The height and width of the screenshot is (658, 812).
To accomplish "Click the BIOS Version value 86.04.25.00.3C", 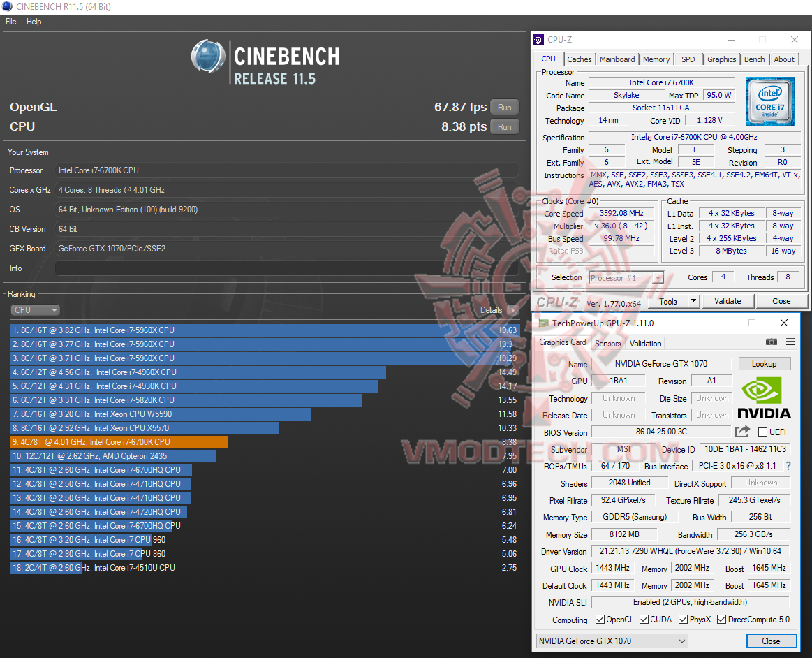I will (x=661, y=432).
